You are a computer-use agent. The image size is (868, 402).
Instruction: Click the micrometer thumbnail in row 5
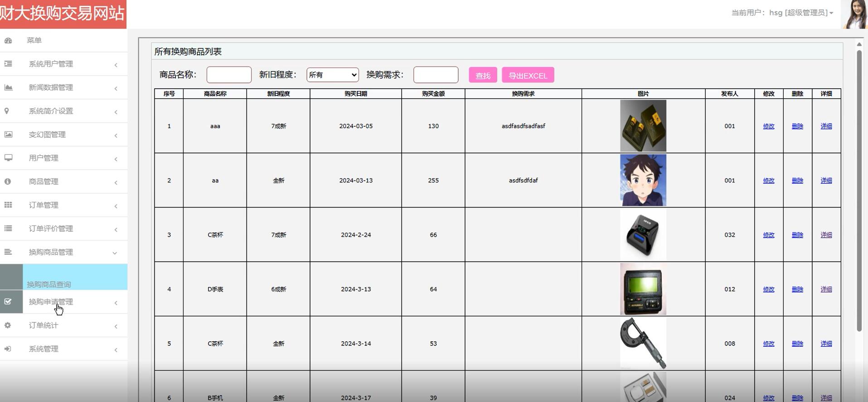[x=643, y=343]
